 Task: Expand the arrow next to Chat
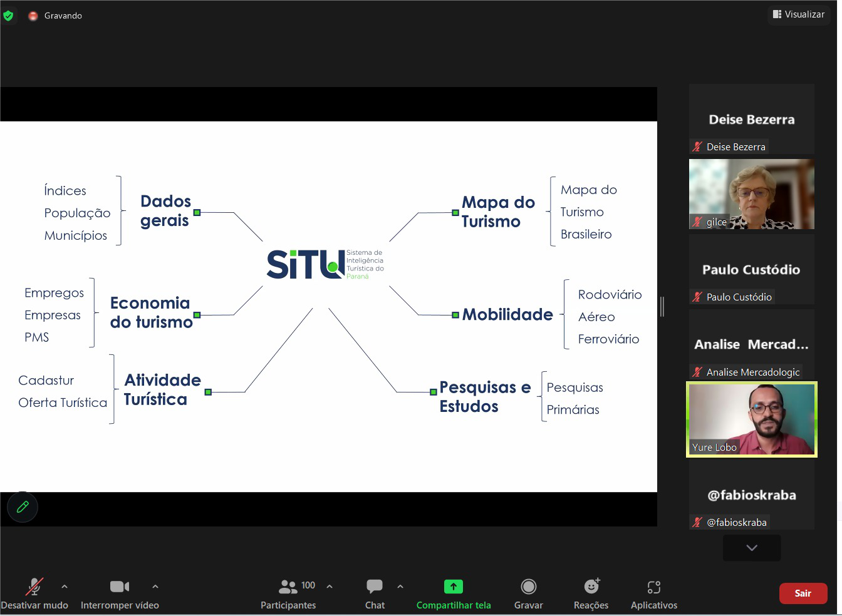tap(400, 587)
